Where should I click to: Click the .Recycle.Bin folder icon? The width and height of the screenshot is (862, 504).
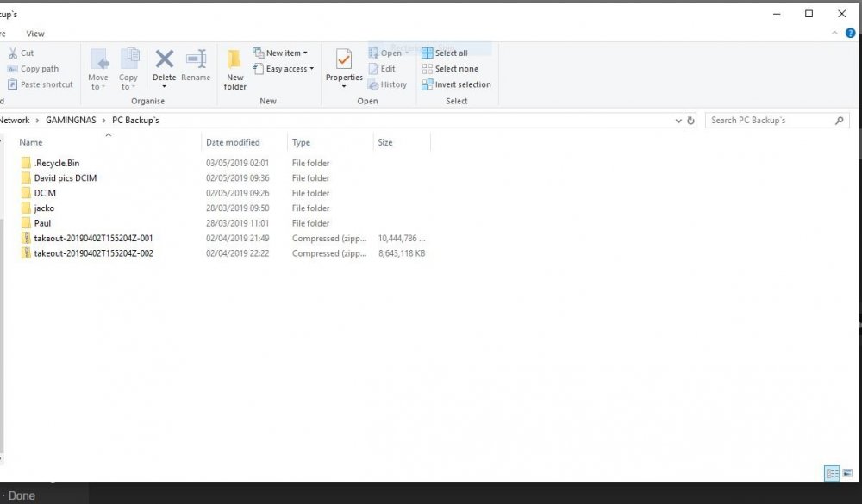tap(26, 163)
